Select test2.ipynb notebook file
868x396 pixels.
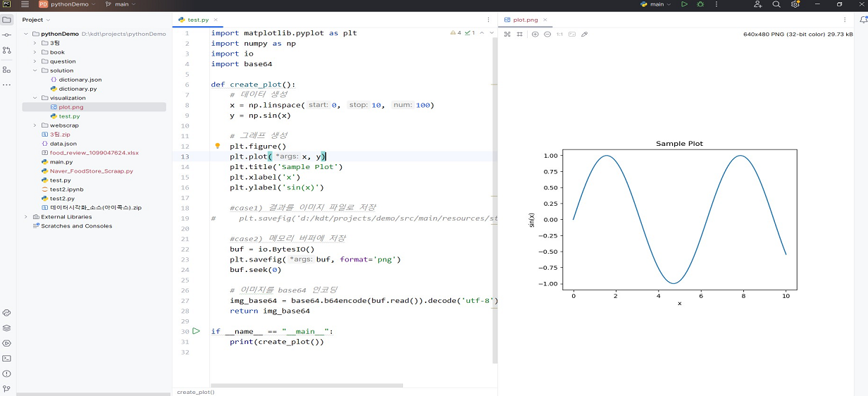(67, 190)
